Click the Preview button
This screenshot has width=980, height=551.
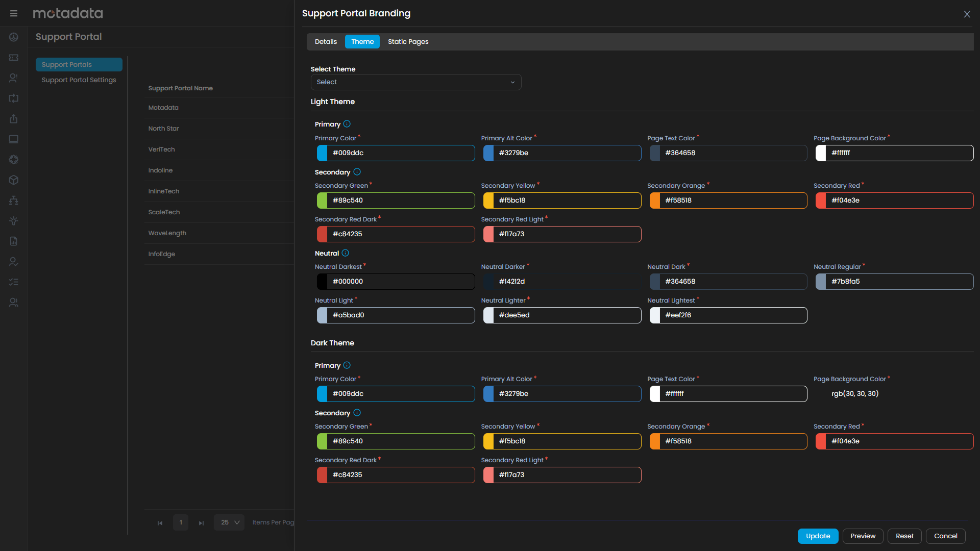pyautogui.click(x=863, y=536)
